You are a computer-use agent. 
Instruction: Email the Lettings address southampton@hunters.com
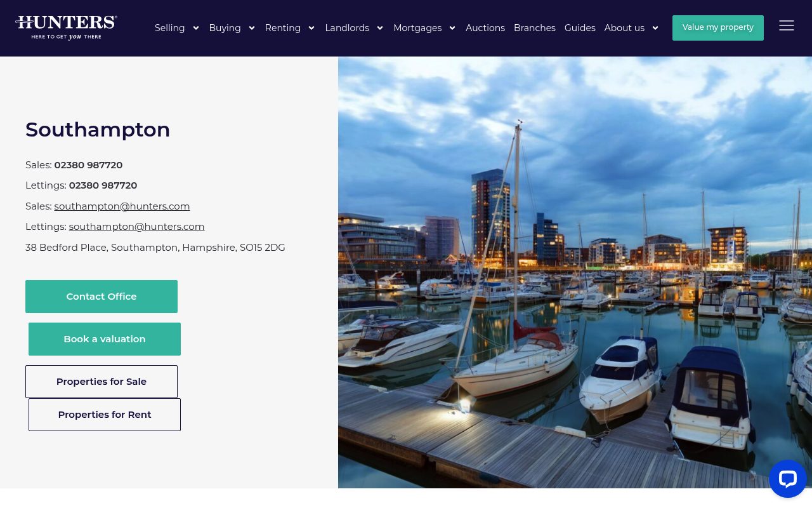click(x=136, y=227)
